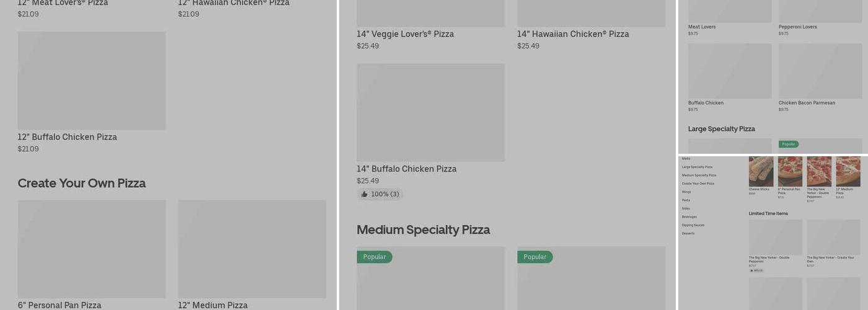The width and height of the screenshot is (868, 310).
Task: Select Wings in the category sidebar
Action: pyautogui.click(x=686, y=192)
